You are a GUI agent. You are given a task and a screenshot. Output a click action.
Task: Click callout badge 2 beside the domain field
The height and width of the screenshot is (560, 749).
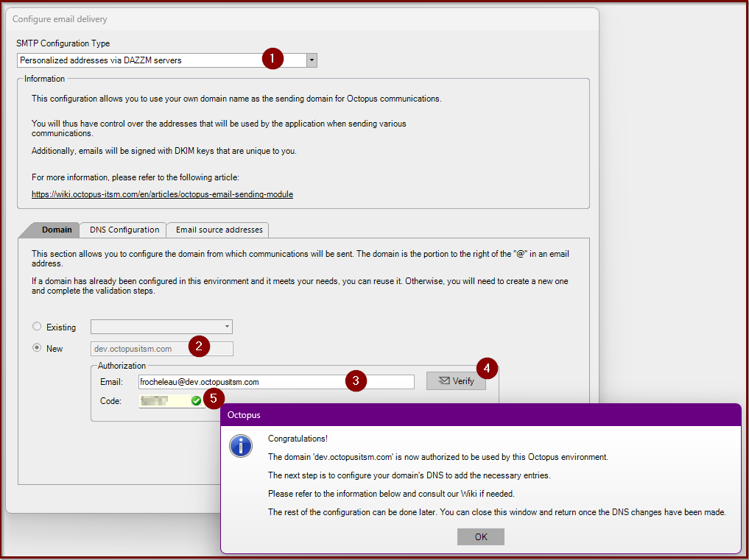pos(198,346)
